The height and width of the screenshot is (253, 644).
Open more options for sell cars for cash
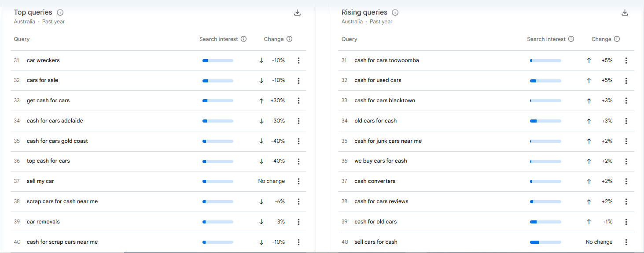(x=626, y=242)
